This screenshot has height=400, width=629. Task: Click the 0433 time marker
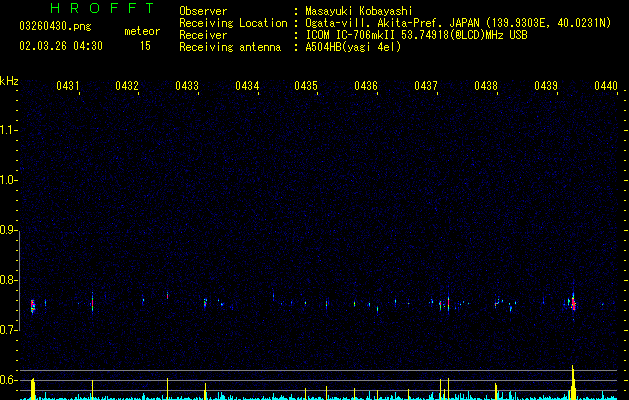187,86
